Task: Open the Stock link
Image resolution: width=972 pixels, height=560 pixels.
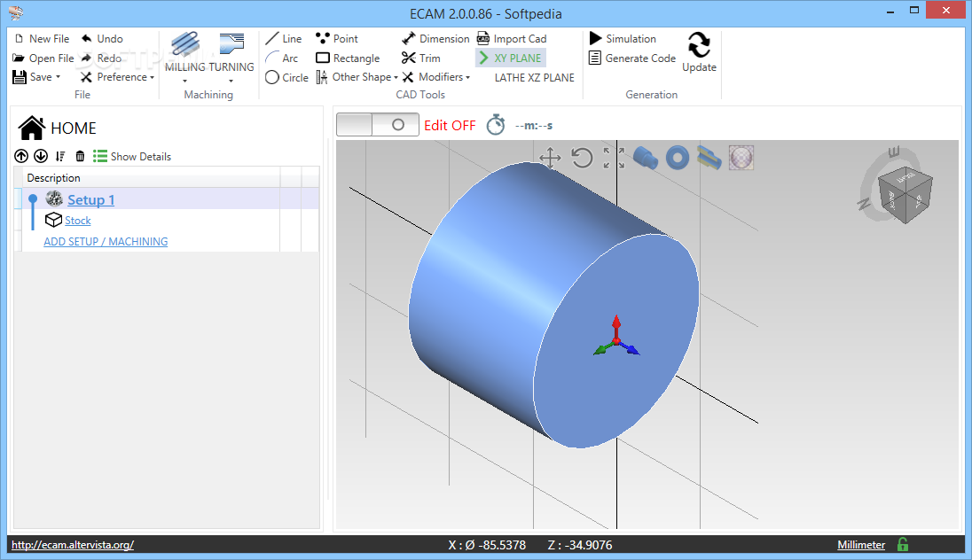Action: (x=77, y=221)
